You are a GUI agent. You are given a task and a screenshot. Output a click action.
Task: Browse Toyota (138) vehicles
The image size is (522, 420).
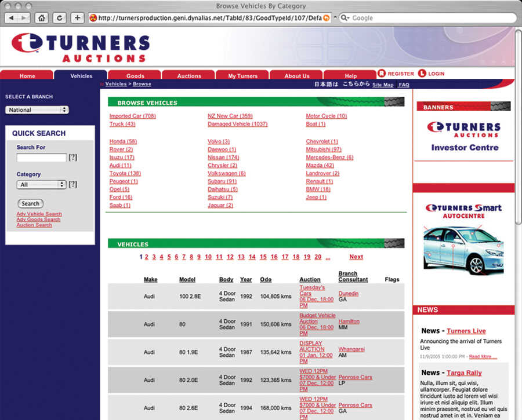tap(125, 173)
